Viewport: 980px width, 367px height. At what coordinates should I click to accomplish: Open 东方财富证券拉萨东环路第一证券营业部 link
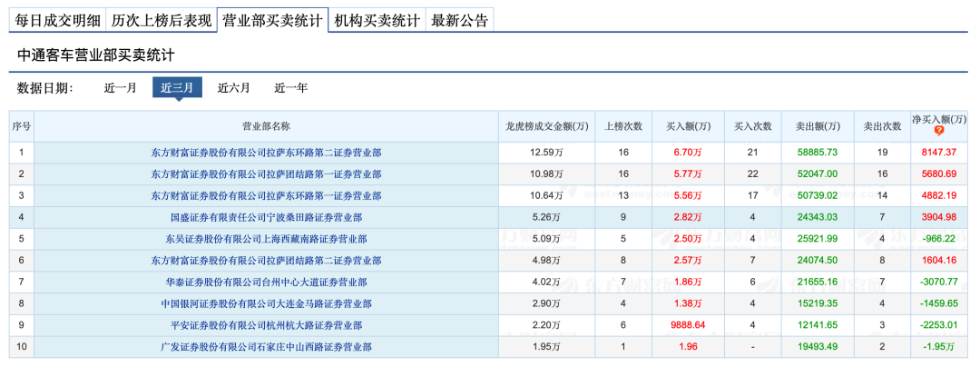click(x=266, y=195)
